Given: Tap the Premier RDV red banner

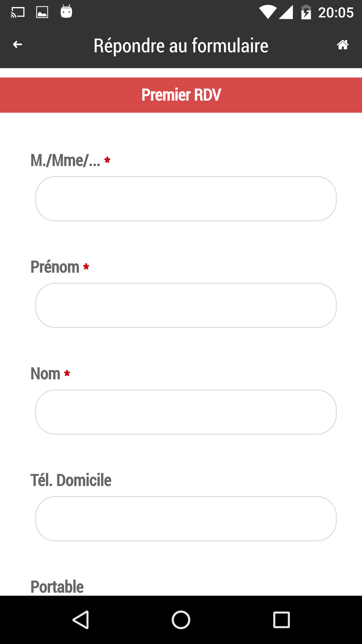Looking at the screenshot, I should click(x=181, y=95).
